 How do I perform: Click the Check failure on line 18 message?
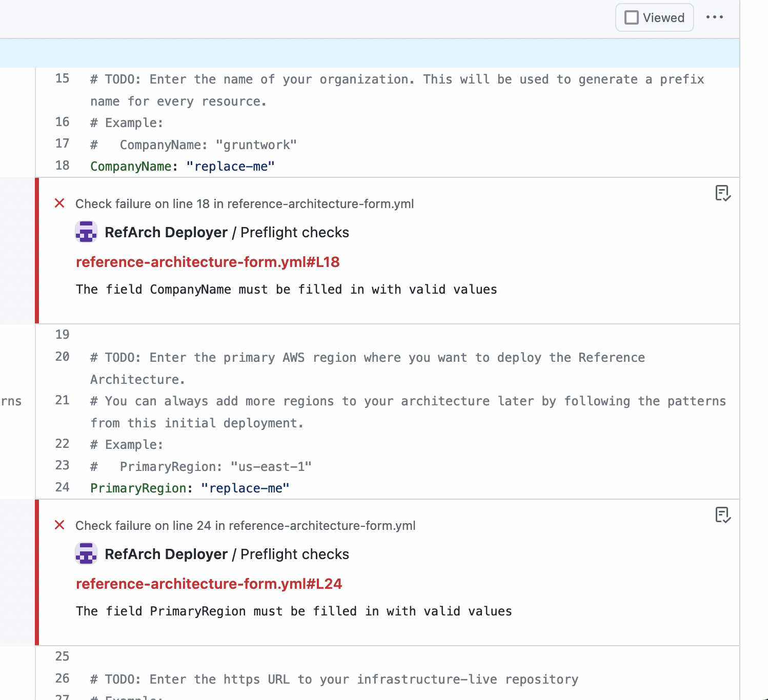pos(245,203)
